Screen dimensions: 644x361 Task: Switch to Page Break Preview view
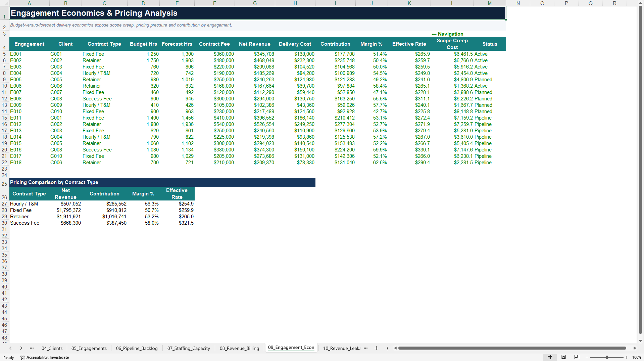point(577,357)
